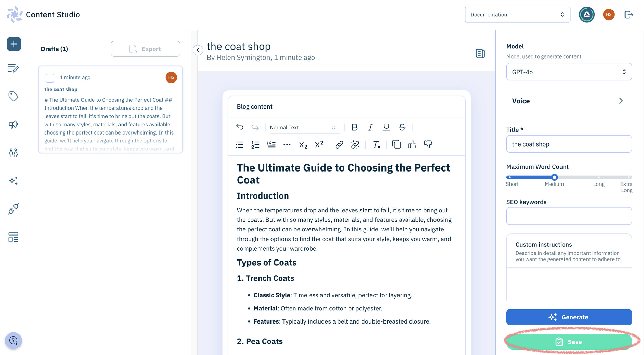Screen dimensions: 644x355
Task: Click the word count slider handle
Action: [555, 177]
